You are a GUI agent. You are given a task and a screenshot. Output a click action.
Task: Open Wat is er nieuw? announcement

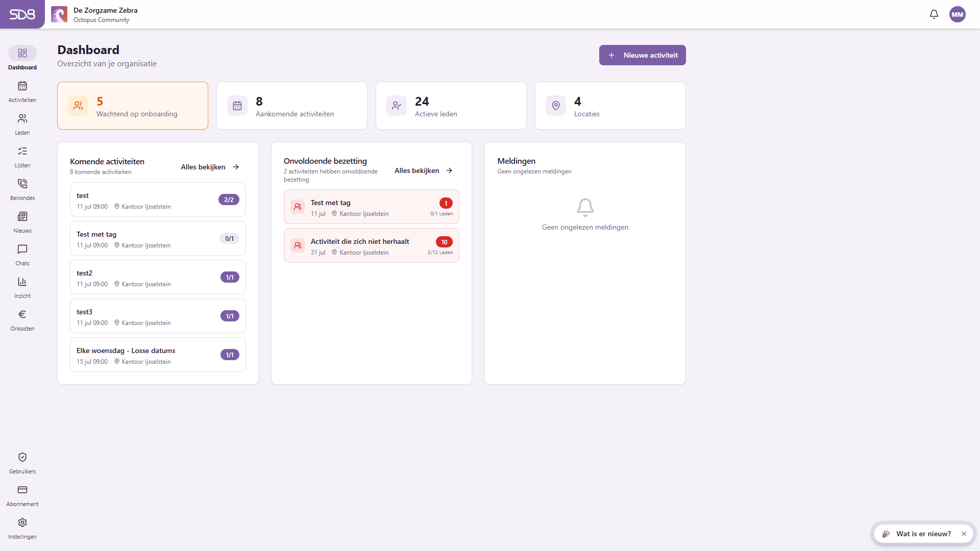[x=923, y=534]
